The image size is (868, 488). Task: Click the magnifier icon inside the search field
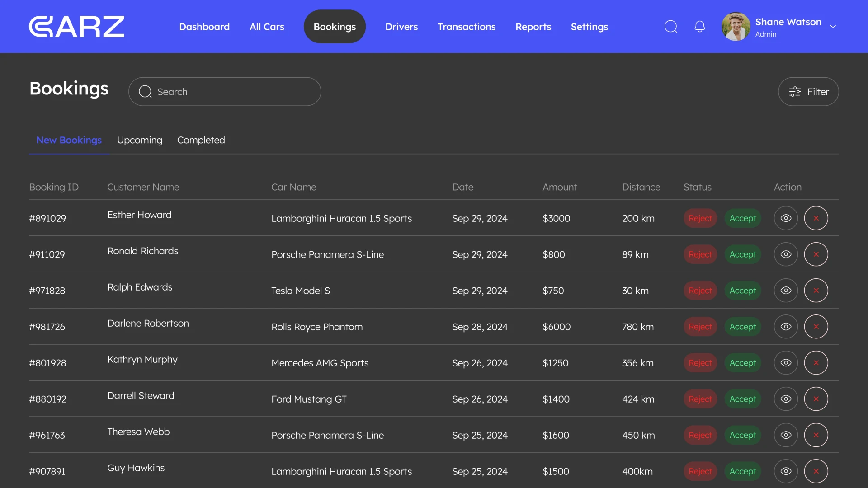(x=145, y=91)
